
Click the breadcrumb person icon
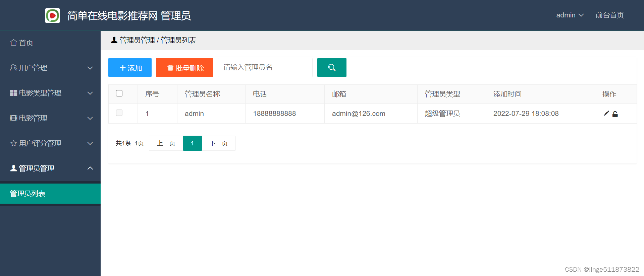(x=114, y=40)
